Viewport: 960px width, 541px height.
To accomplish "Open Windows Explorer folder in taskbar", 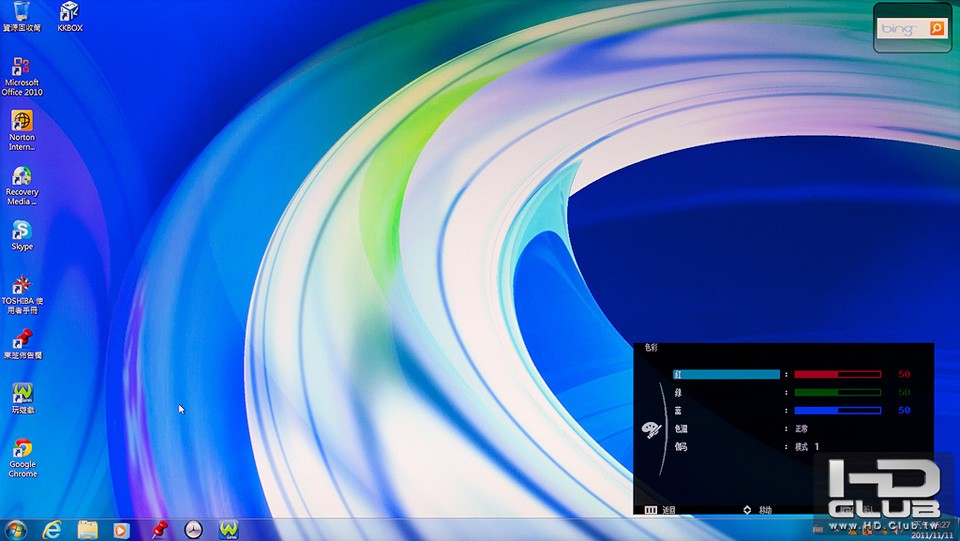I will [88, 529].
